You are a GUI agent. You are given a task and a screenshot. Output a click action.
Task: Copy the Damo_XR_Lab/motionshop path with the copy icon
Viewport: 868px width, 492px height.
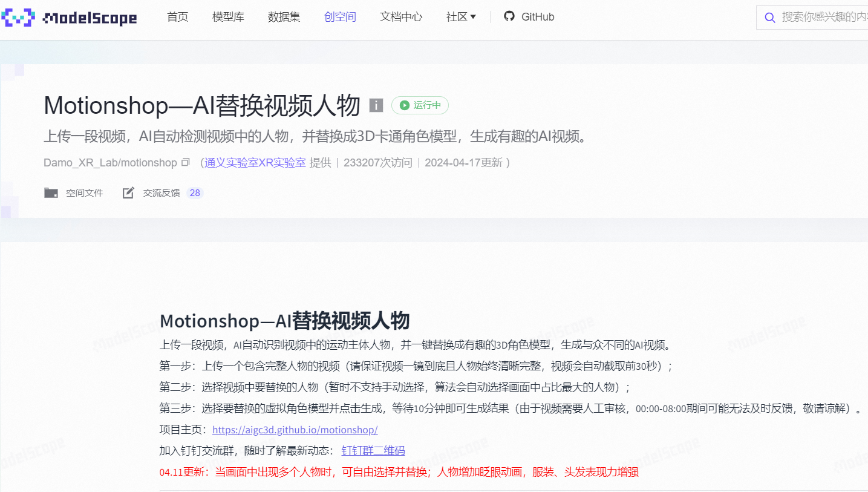coord(186,162)
